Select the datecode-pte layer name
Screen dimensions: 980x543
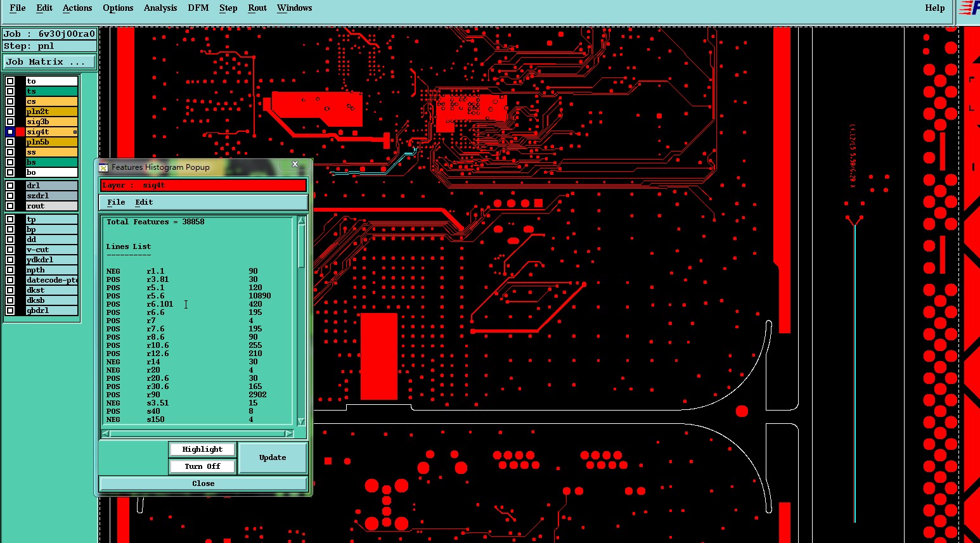pos(51,280)
